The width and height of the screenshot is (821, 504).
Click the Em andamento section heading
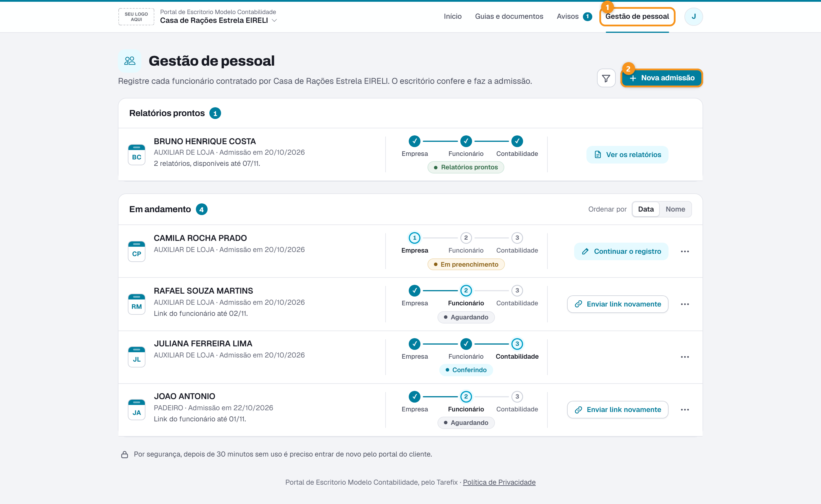click(x=160, y=209)
